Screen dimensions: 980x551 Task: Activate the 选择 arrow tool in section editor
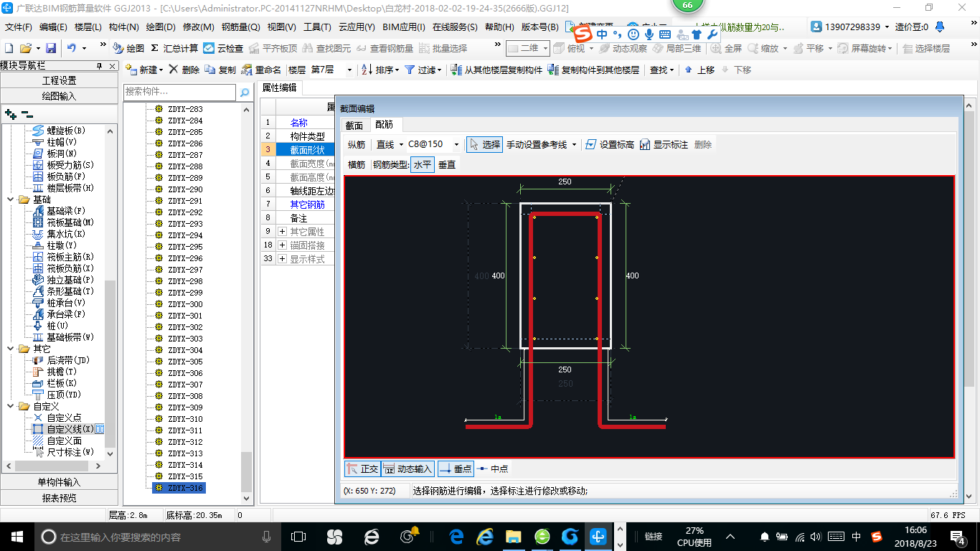(x=484, y=144)
